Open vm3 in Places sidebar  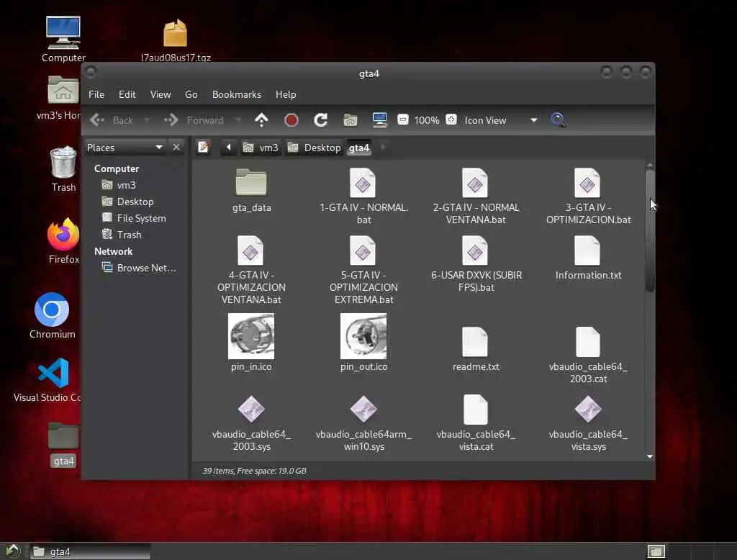tap(119, 185)
